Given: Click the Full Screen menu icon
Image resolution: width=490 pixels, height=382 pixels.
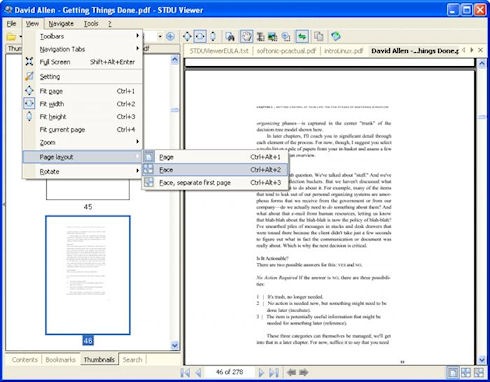Looking at the screenshot, I should click(x=29, y=62).
